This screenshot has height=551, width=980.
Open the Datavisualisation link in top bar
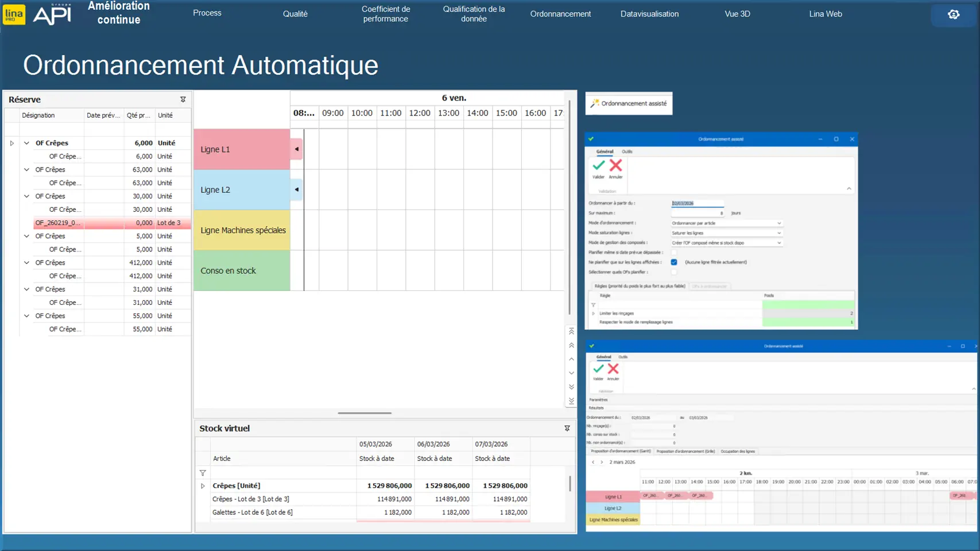(649, 14)
